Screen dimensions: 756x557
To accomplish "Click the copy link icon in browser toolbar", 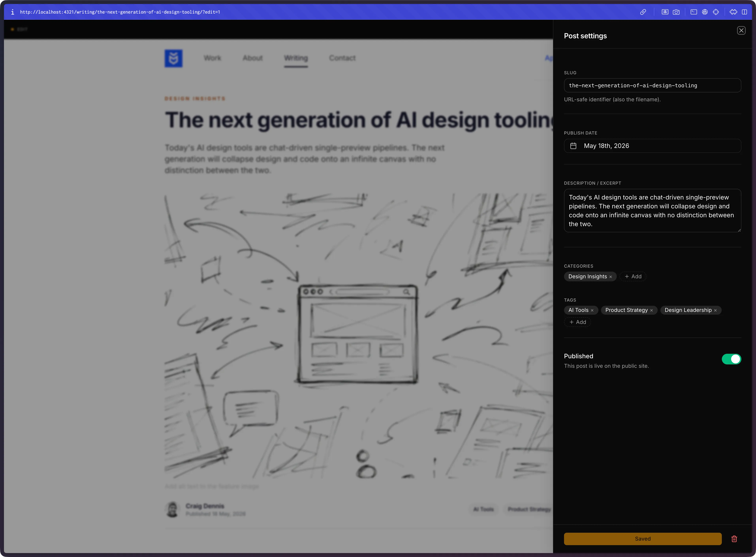I will point(643,12).
